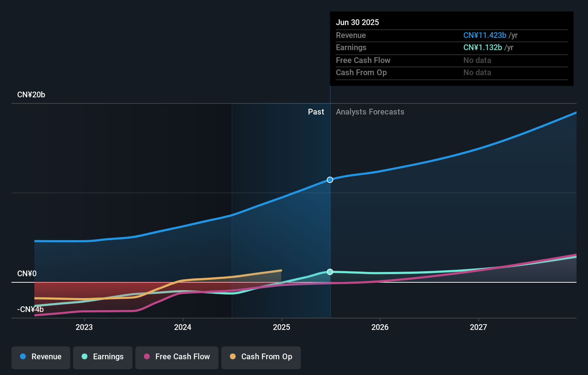
Task: Switch to Analysts Forecasts section
Action: pos(370,112)
